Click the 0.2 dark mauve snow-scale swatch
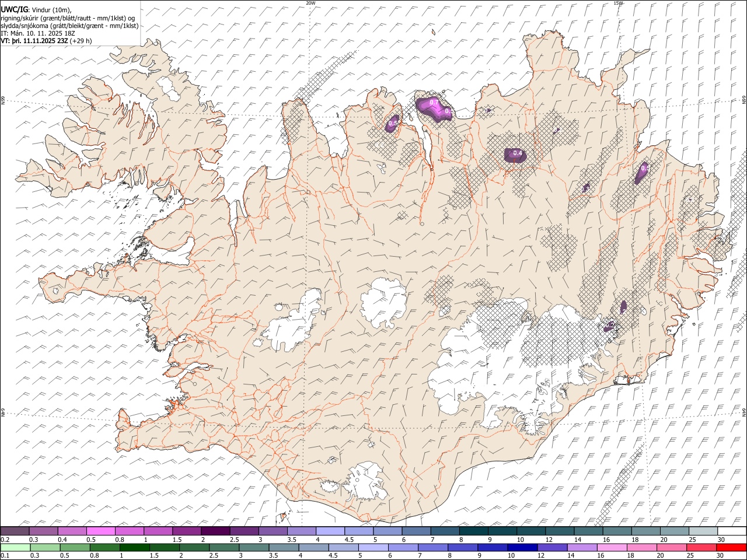 pos(15,531)
